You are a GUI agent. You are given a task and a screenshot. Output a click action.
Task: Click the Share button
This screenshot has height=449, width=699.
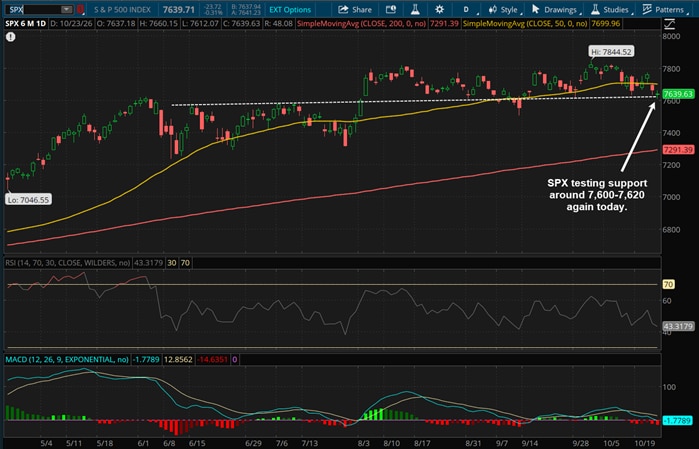click(x=355, y=10)
